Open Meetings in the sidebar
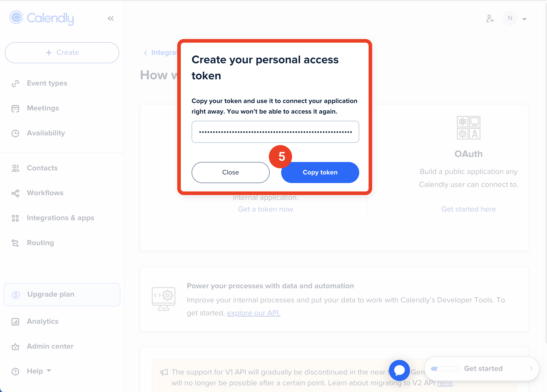The height and width of the screenshot is (392, 547). click(x=43, y=108)
